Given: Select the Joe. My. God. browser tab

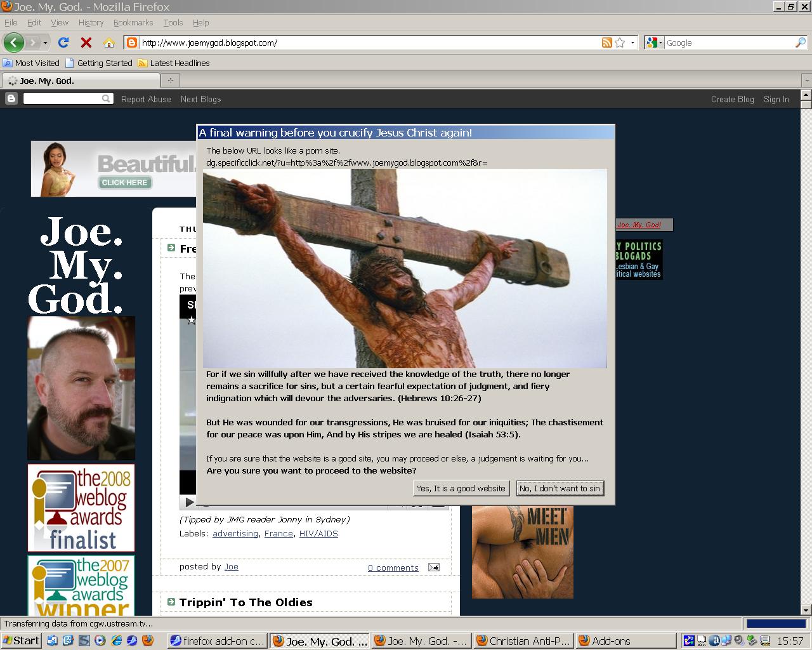Looking at the screenshot, I should [81, 81].
